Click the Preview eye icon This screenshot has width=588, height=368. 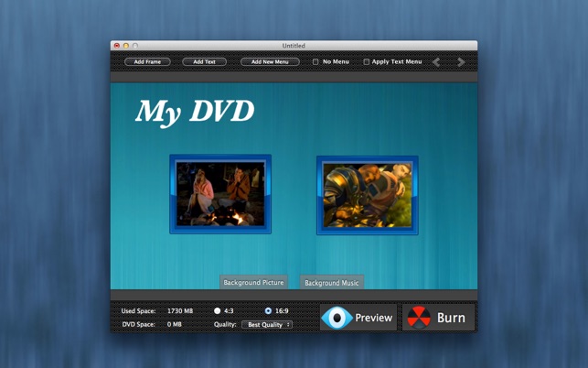click(x=337, y=318)
